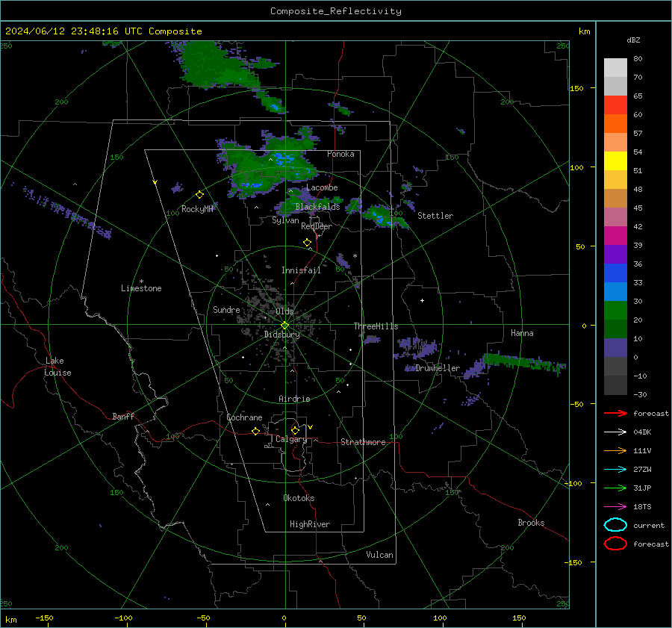Click the HighRiver town label
672x628 pixels.
coord(310,524)
